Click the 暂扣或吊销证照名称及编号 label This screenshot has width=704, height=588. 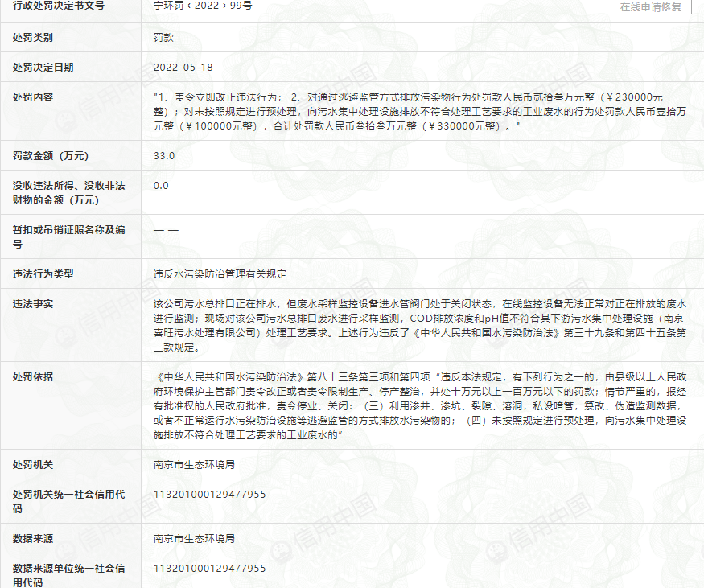pos(68,236)
